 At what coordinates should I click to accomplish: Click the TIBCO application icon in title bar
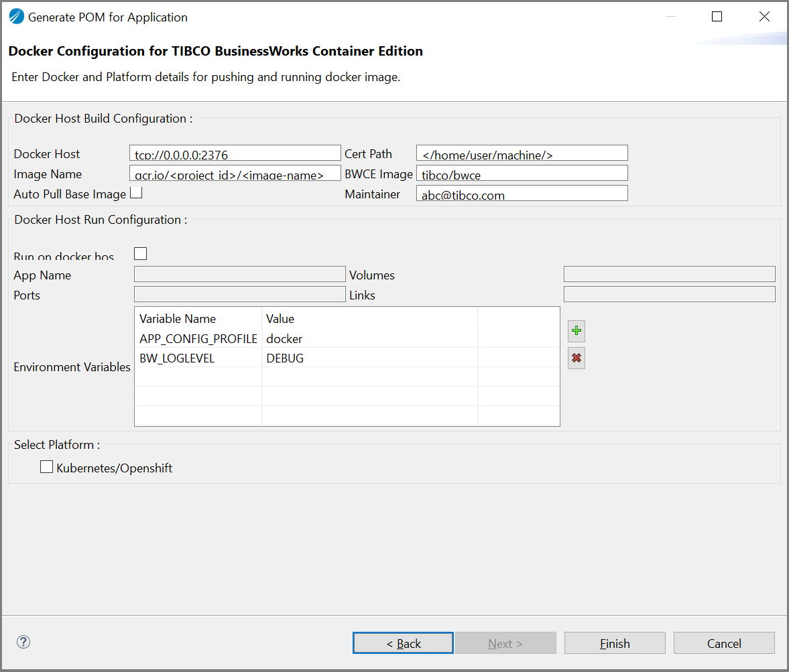[16, 17]
